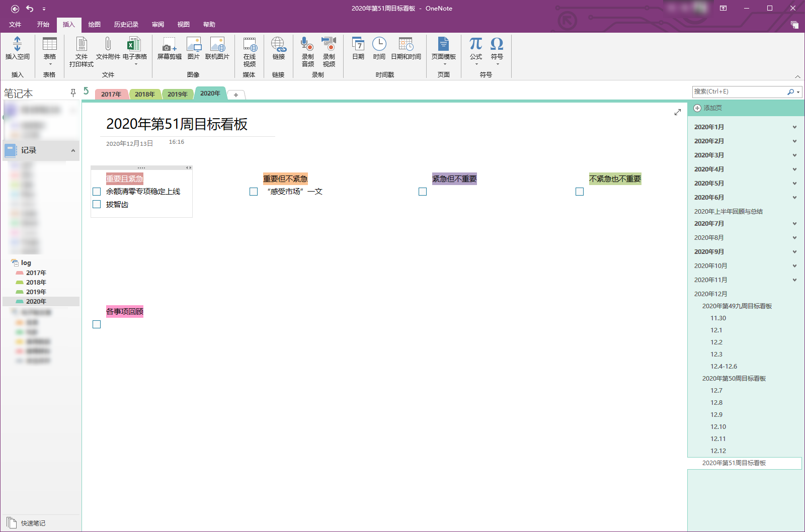Collapse the 记录 notebook in the sidebar

[73, 150]
